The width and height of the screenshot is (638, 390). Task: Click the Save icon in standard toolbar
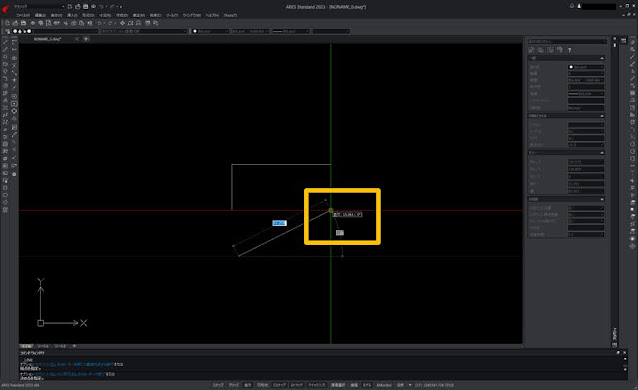pos(24,23)
